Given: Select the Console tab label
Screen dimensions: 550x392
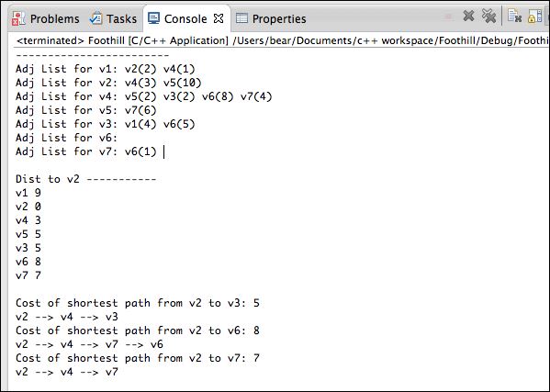Looking at the screenshot, I should [x=185, y=18].
